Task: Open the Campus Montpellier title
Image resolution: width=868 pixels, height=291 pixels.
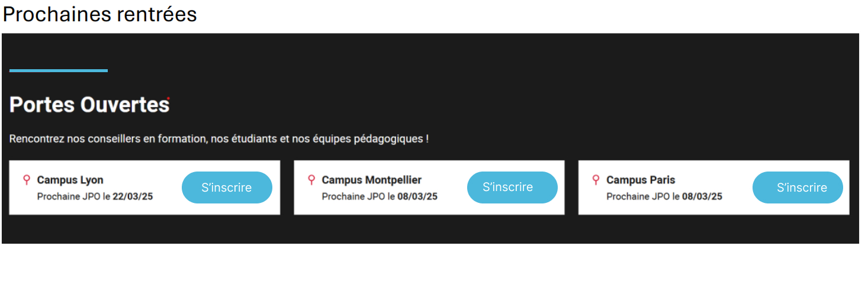Action: [372, 180]
